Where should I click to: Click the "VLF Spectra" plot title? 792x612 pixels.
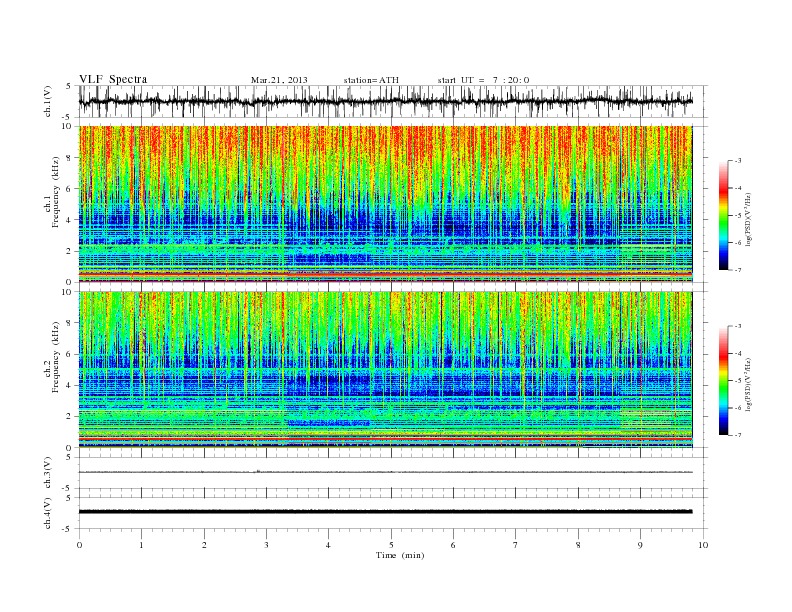pos(113,79)
